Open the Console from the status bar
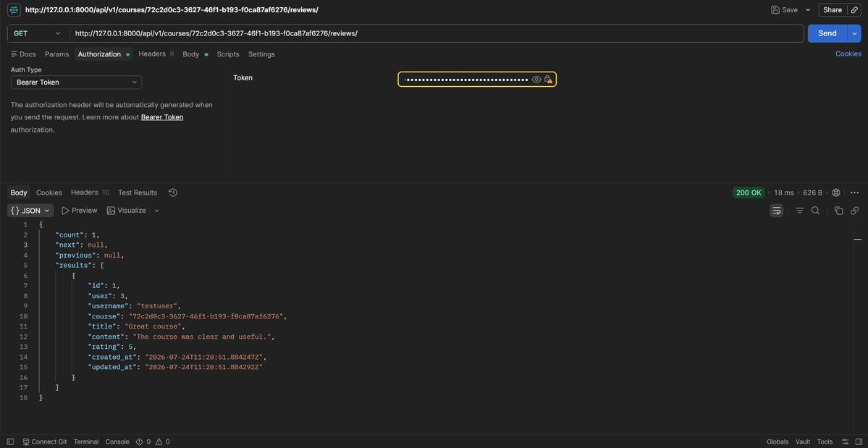This screenshot has width=868, height=448. pos(117,441)
